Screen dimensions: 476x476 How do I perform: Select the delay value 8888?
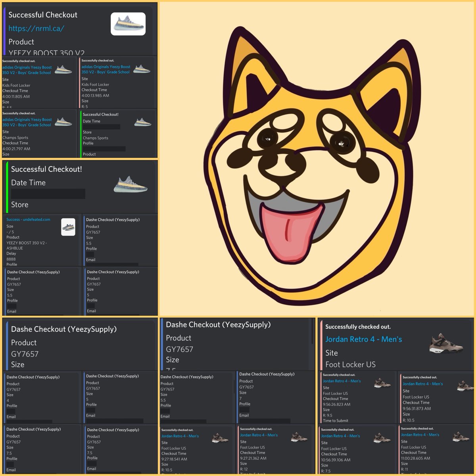coord(11,259)
